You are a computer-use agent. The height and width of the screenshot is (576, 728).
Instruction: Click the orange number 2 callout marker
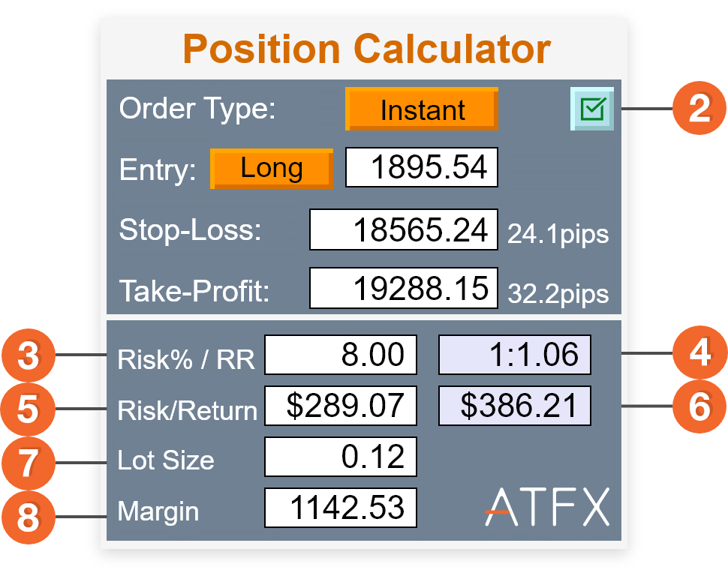pyautogui.click(x=699, y=108)
